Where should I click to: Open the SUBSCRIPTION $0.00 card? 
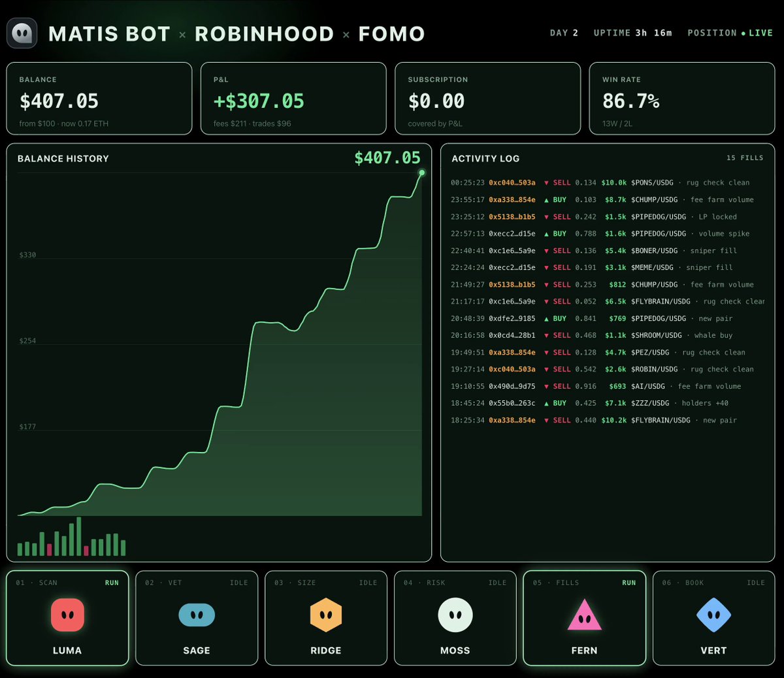488,99
